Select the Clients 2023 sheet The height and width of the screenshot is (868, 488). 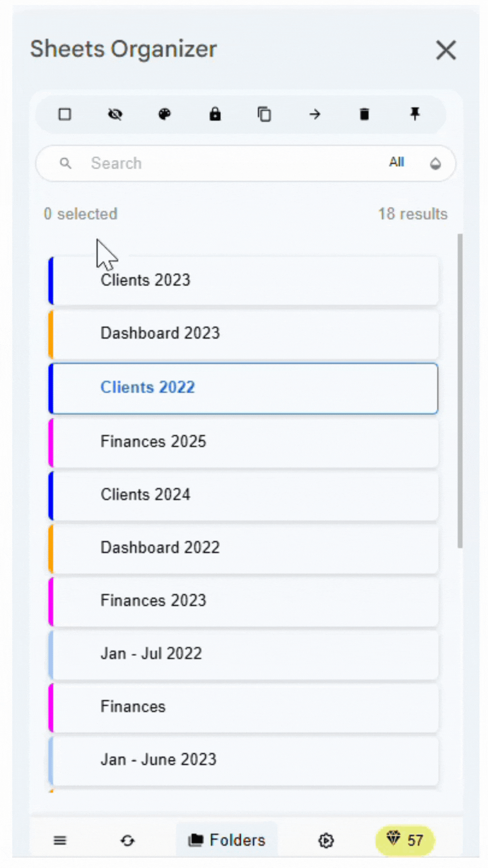pyautogui.click(x=244, y=280)
